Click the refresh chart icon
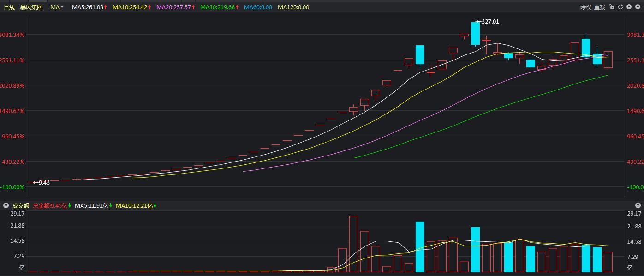Image resolution: width=644 pixels, height=276 pixels. 620,7
